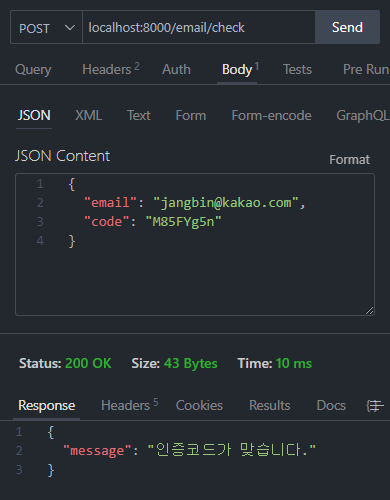Send the request
Image resolution: width=390 pixels, height=500 pixels.
click(347, 27)
